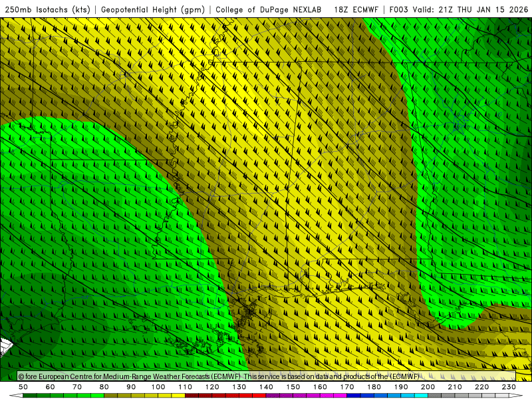This screenshot has height=399, width=532.
Task: Click the legend value 160
Action: coord(320,387)
